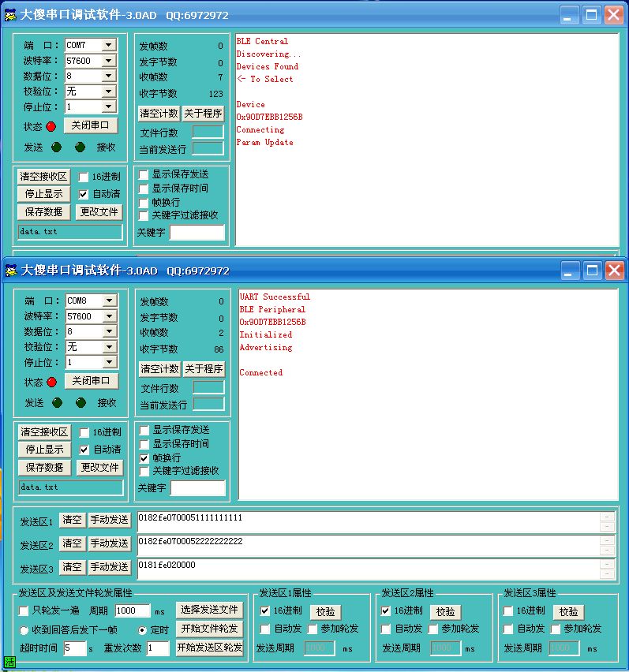The height and width of the screenshot is (672, 629).
Task: Click the red 状态 indicator in the COM7 window
Action: click(51, 126)
